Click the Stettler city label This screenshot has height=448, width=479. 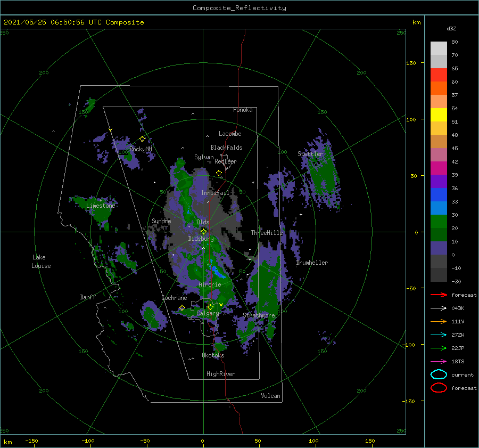(310, 154)
